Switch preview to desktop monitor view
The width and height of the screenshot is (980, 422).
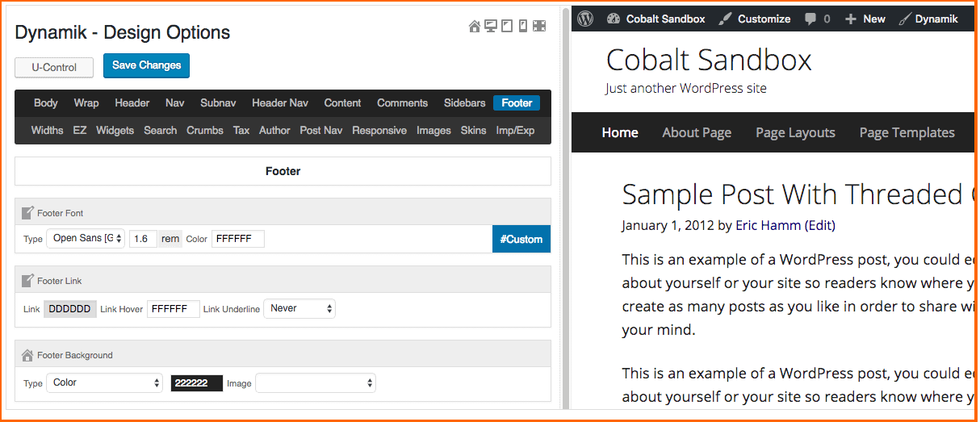tap(491, 27)
